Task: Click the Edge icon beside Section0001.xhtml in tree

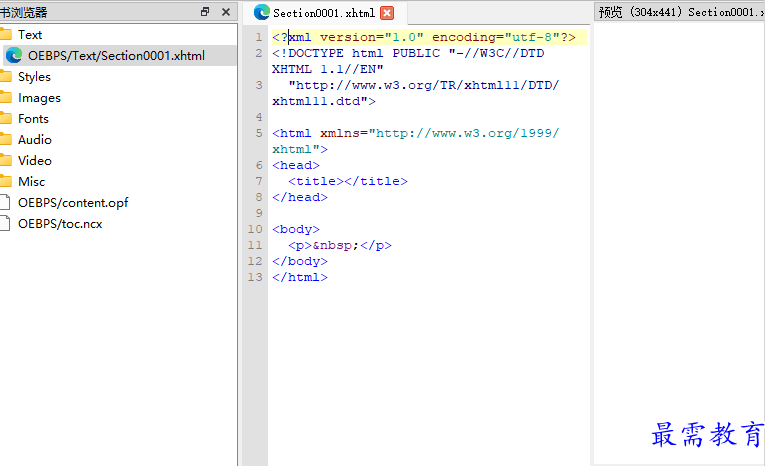Action: 14,55
